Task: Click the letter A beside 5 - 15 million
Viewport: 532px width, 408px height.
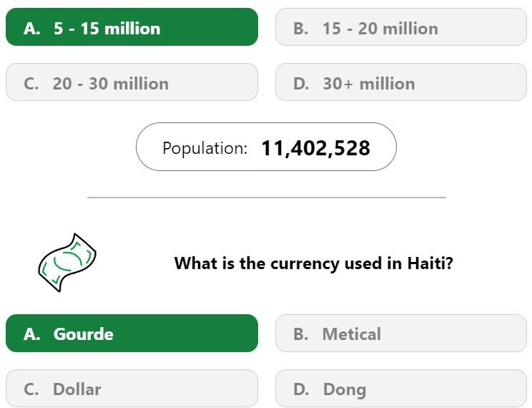Action: 32,29
